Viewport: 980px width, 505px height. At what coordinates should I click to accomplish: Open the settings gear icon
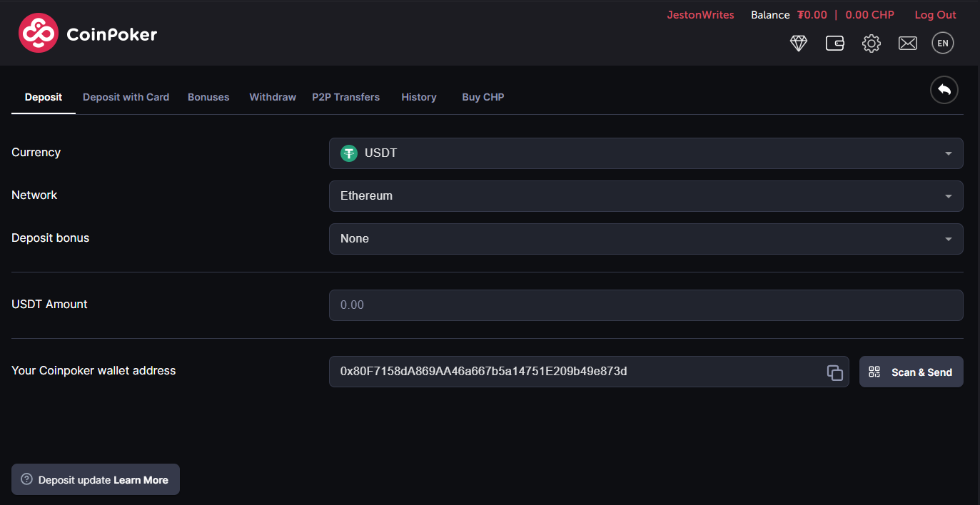click(x=872, y=44)
